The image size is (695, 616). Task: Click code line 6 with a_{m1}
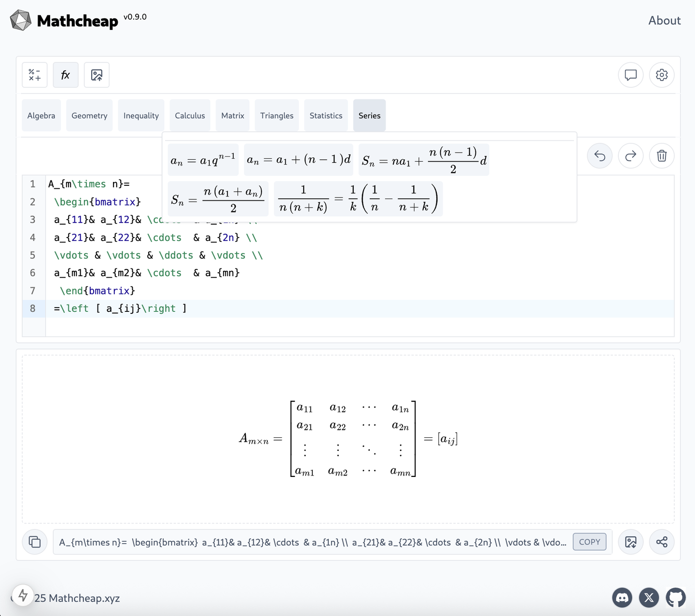point(147,273)
